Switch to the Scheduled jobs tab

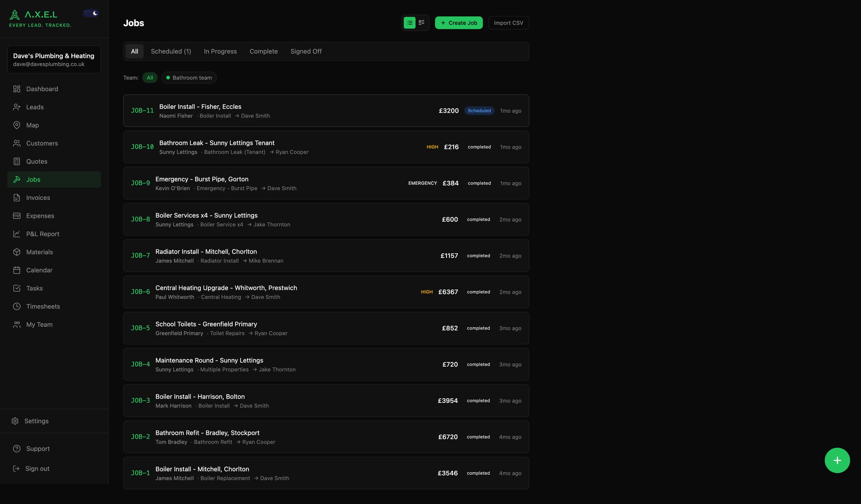pos(170,51)
